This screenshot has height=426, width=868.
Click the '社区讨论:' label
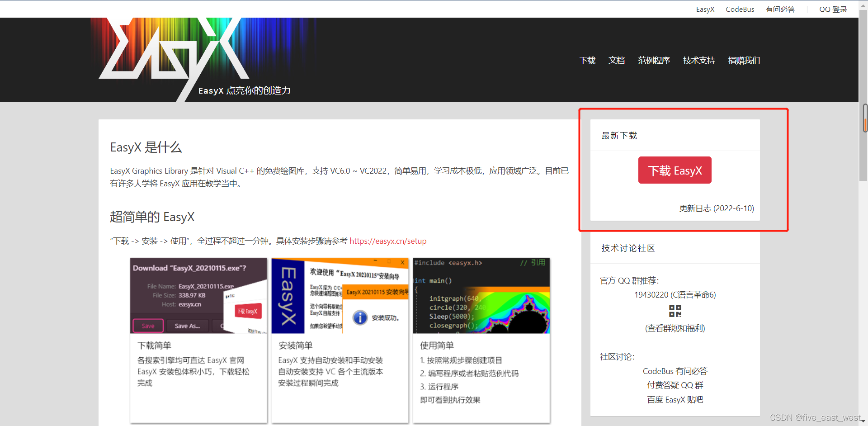[x=617, y=357]
